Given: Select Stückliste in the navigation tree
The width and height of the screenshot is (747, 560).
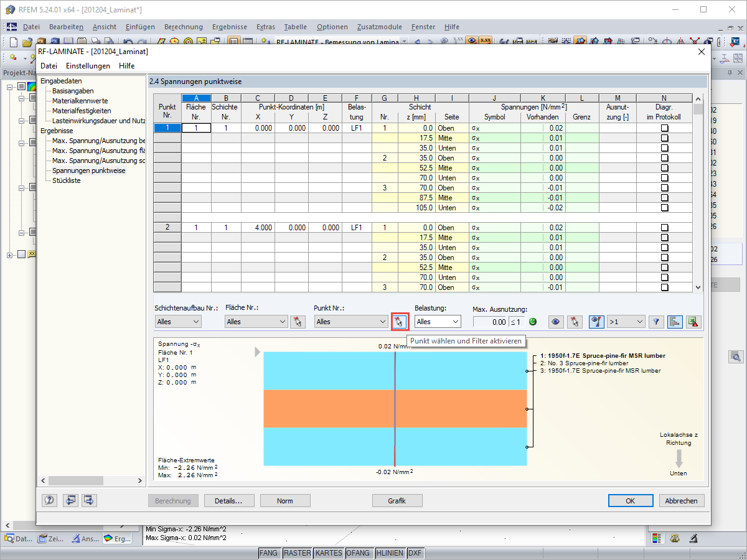Looking at the screenshot, I should (x=67, y=180).
